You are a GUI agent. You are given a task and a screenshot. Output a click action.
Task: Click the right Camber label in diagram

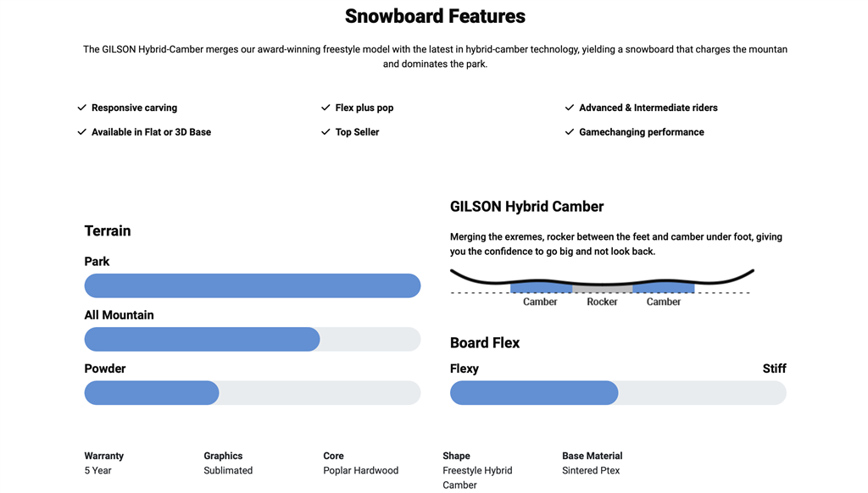pyautogui.click(x=663, y=302)
